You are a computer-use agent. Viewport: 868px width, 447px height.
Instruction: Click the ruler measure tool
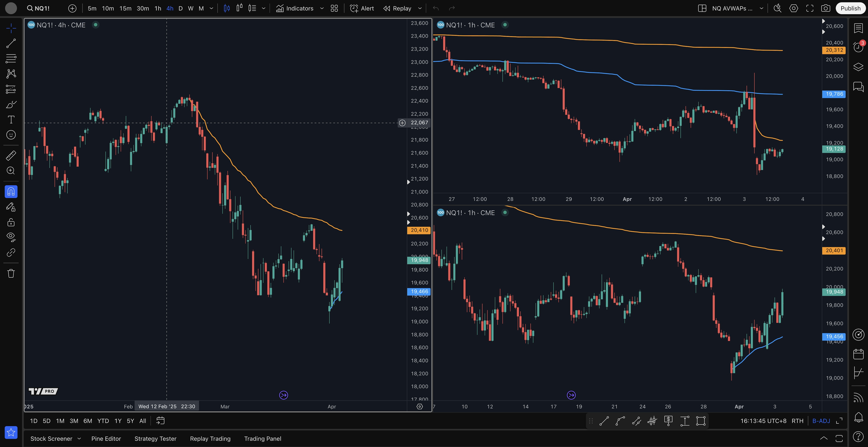[11, 155]
